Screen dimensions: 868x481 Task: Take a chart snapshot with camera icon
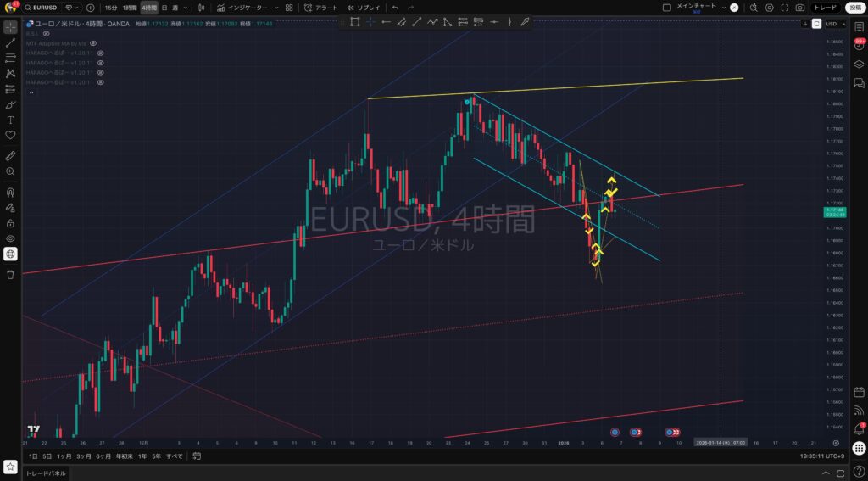[800, 8]
